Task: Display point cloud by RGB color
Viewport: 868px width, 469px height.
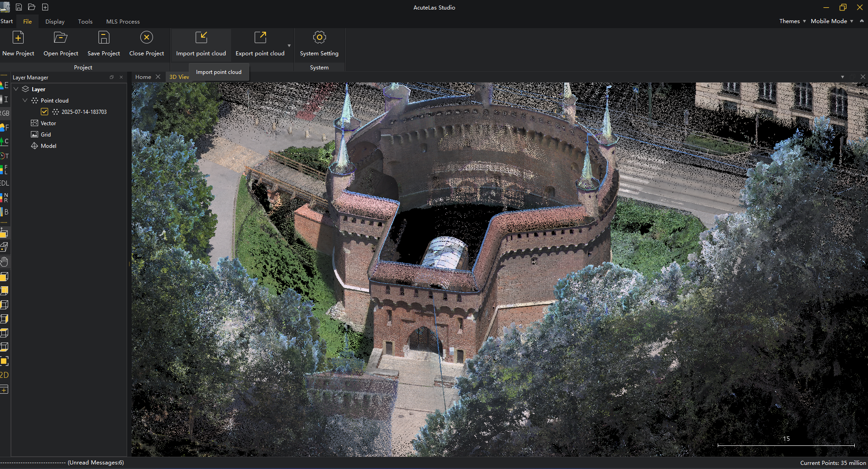Action: pos(5,113)
